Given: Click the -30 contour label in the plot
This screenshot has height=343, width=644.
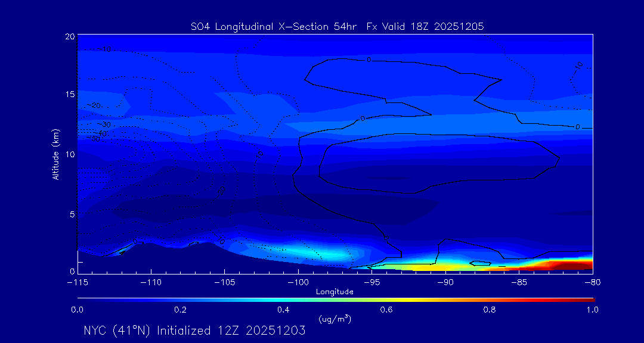Looking at the screenshot, I should (104, 124).
